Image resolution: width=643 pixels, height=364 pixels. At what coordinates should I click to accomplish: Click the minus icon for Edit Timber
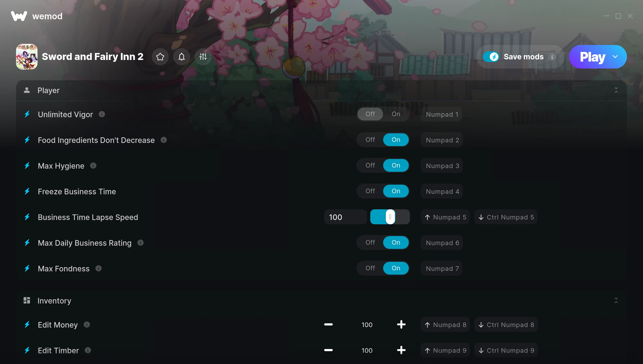[328, 350]
